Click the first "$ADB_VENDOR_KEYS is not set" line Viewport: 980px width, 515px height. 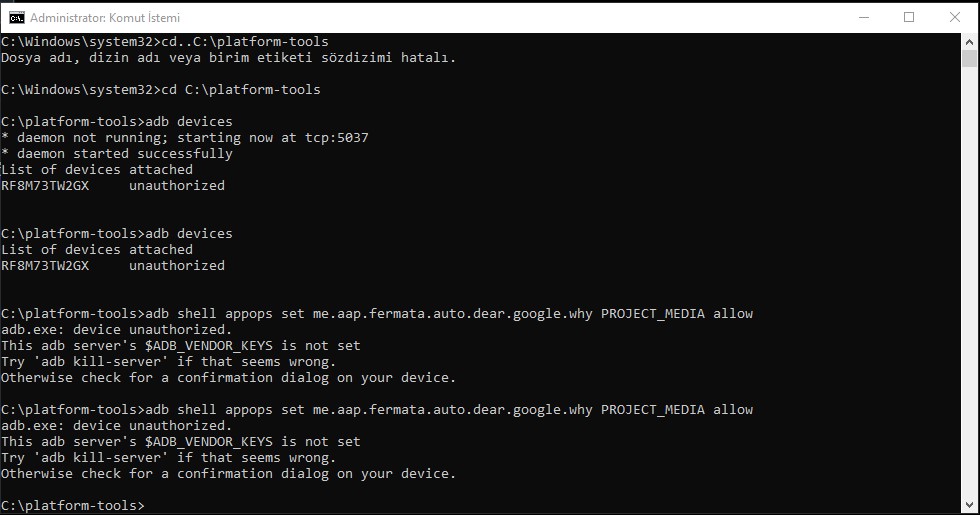click(181, 346)
